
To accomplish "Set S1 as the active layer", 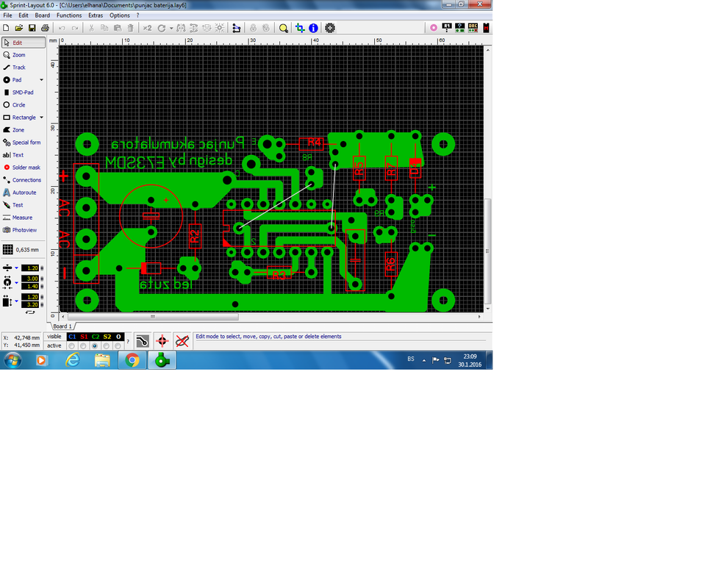I will click(83, 346).
